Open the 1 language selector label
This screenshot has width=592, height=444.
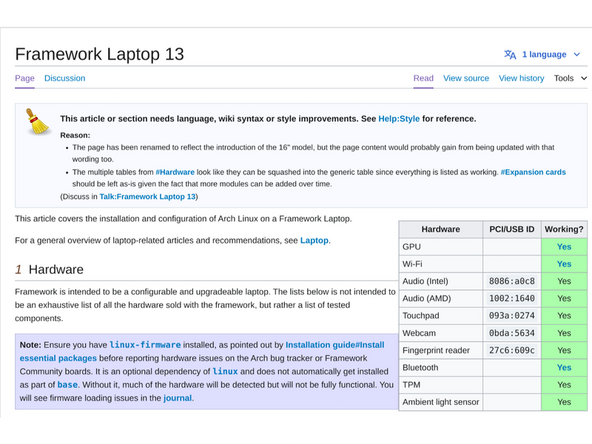pos(544,54)
